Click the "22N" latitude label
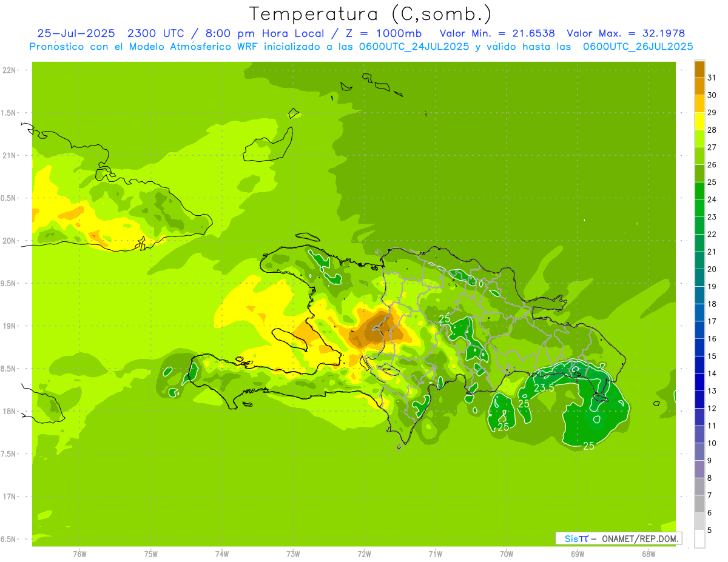This screenshot has width=728, height=562. click(x=9, y=70)
